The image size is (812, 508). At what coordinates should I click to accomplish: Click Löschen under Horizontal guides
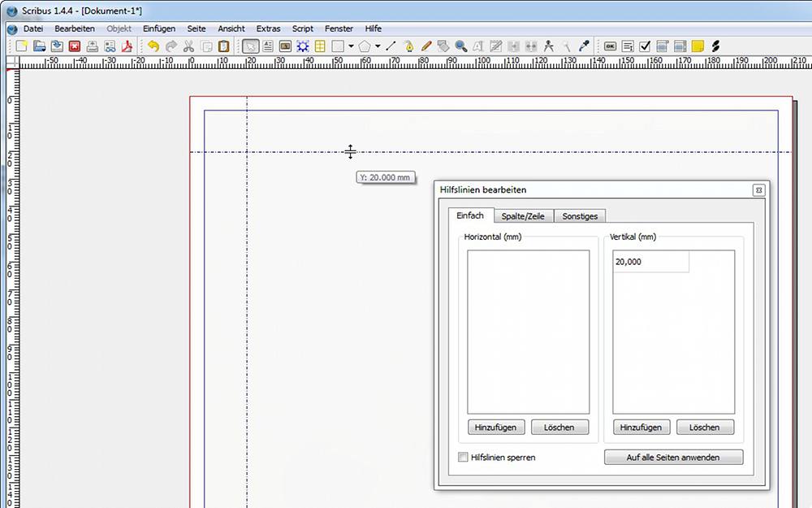559,428
